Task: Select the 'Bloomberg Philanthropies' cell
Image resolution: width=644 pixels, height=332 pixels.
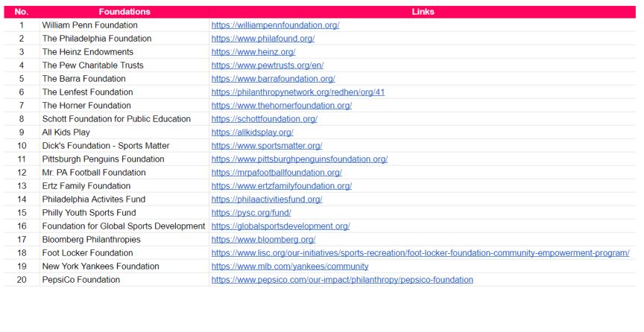Action: pyautogui.click(x=124, y=240)
